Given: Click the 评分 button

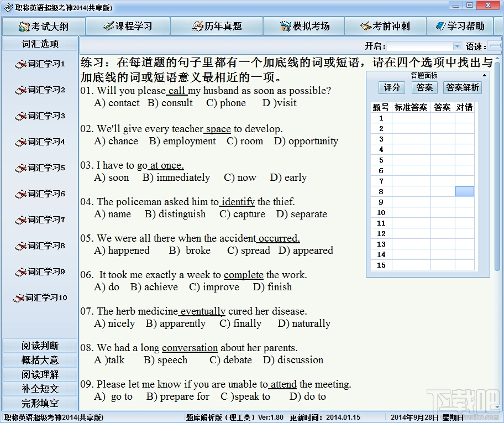Looking at the screenshot, I should 392,87.
